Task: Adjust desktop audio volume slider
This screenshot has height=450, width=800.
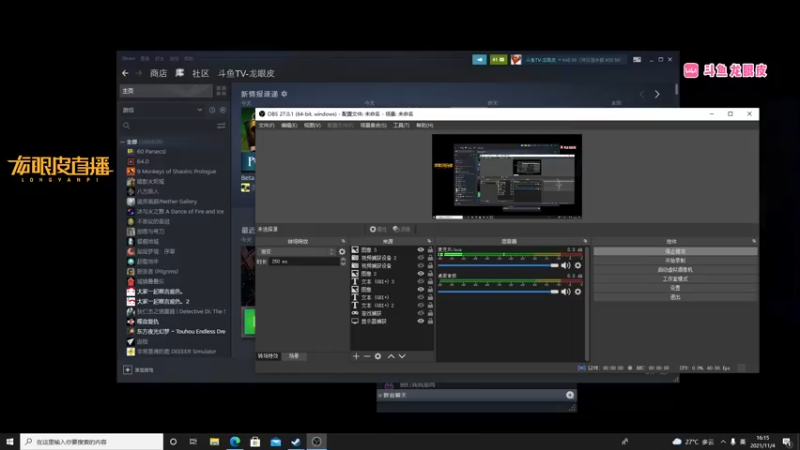Action: point(498,292)
